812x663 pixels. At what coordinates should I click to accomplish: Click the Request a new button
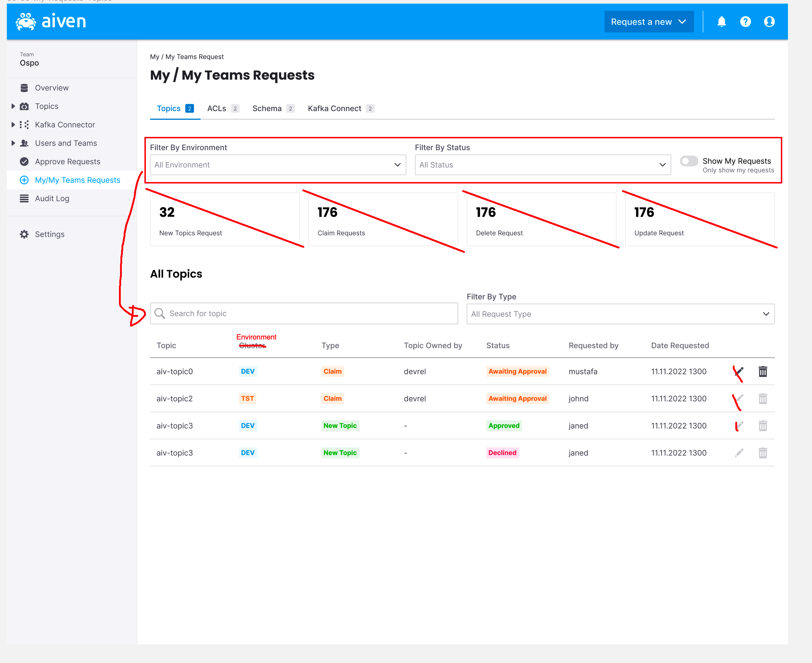(649, 22)
